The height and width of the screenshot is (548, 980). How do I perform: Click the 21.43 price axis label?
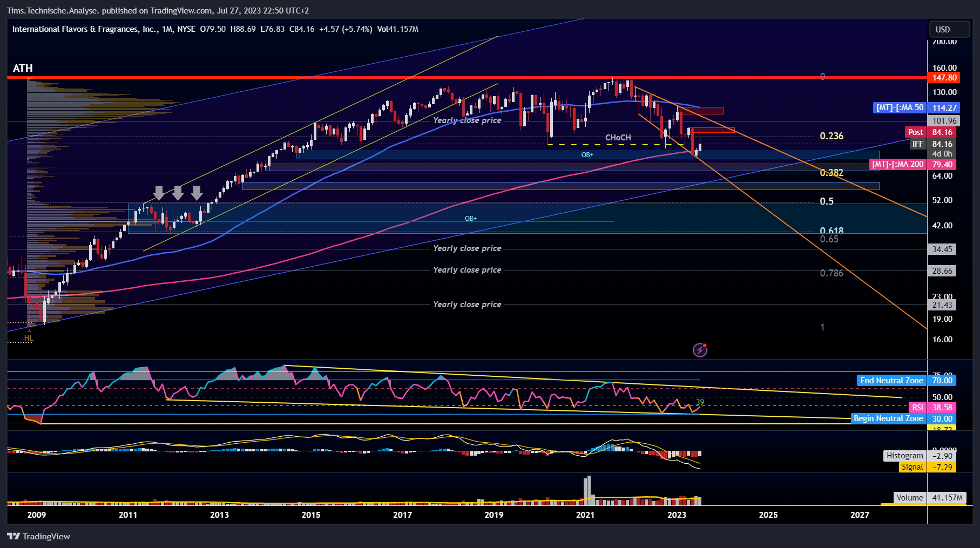[x=942, y=305]
